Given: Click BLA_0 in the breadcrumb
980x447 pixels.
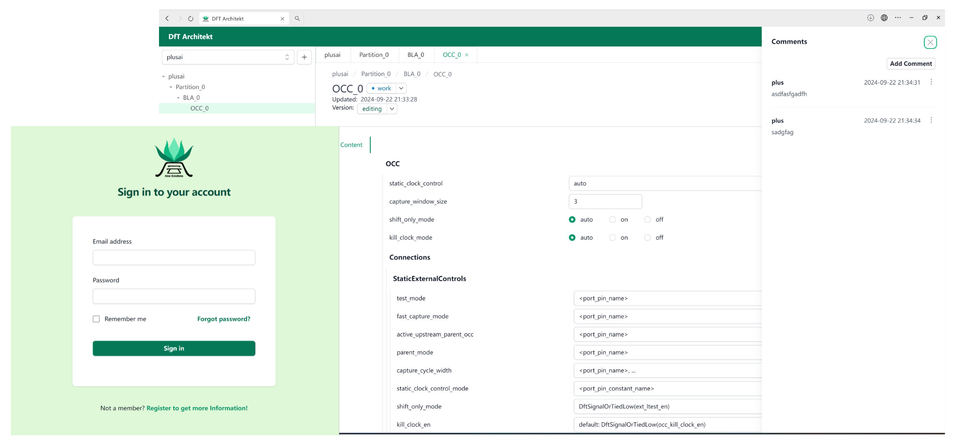Looking at the screenshot, I should 412,74.
